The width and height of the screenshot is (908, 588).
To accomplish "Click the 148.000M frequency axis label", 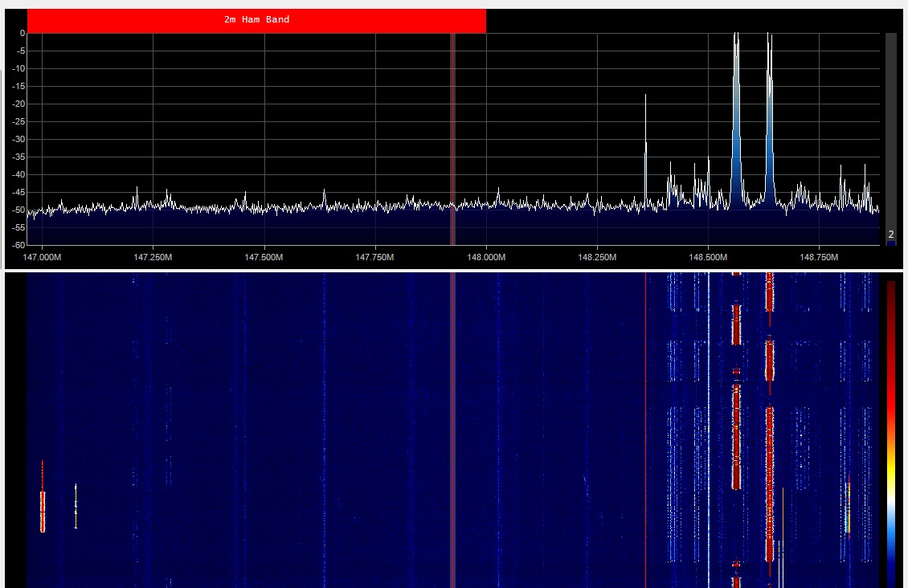I will click(x=485, y=258).
